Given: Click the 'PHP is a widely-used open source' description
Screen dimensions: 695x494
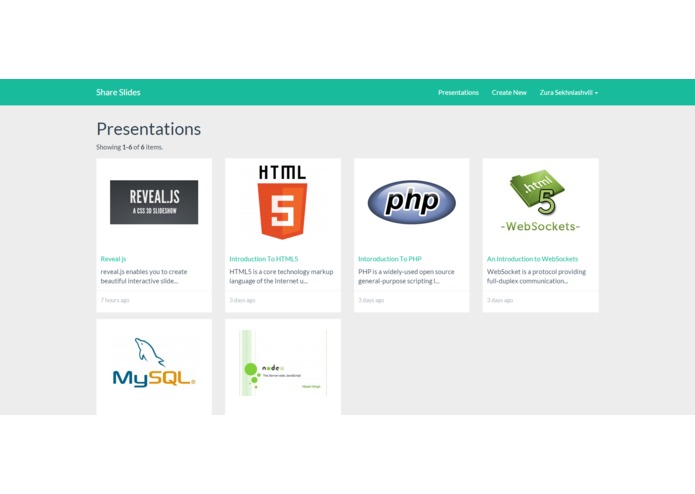Looking at the screenshot, I should [x=406, y=276].
